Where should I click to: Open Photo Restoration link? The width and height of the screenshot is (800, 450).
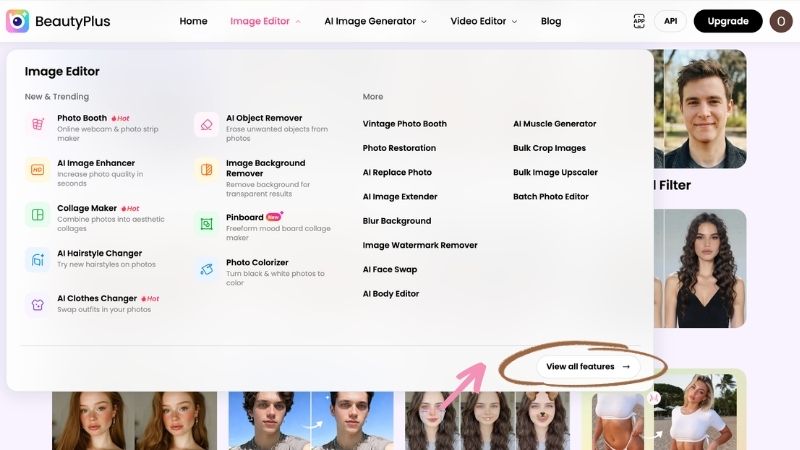[x=399, y=148]
